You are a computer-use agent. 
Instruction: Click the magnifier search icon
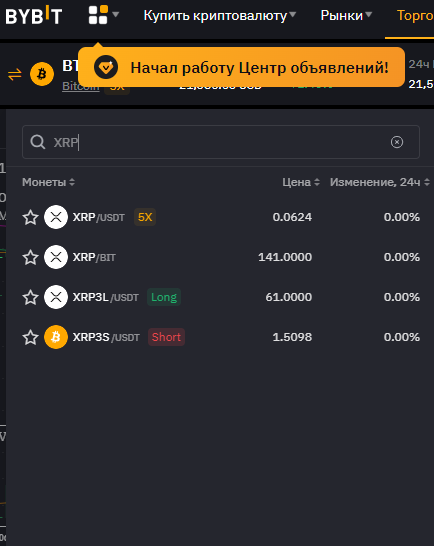(38, 142)
